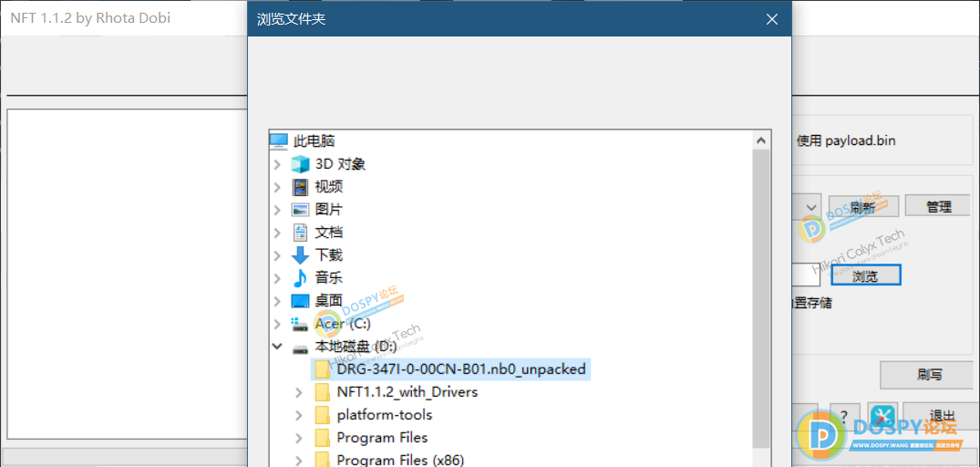
Task: Expand the Acer (C:) drive node
Action: [x=277, y=324]
